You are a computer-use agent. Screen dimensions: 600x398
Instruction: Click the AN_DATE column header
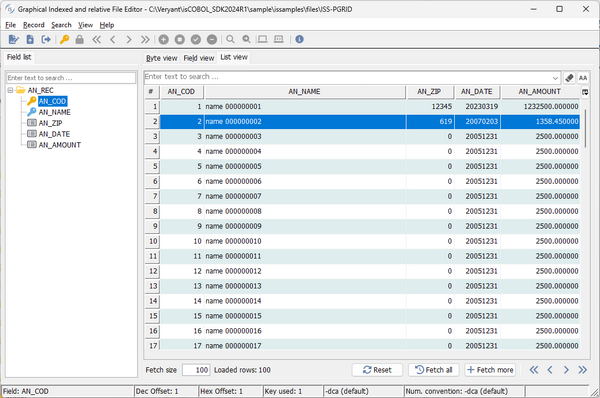tap(477, 92)
